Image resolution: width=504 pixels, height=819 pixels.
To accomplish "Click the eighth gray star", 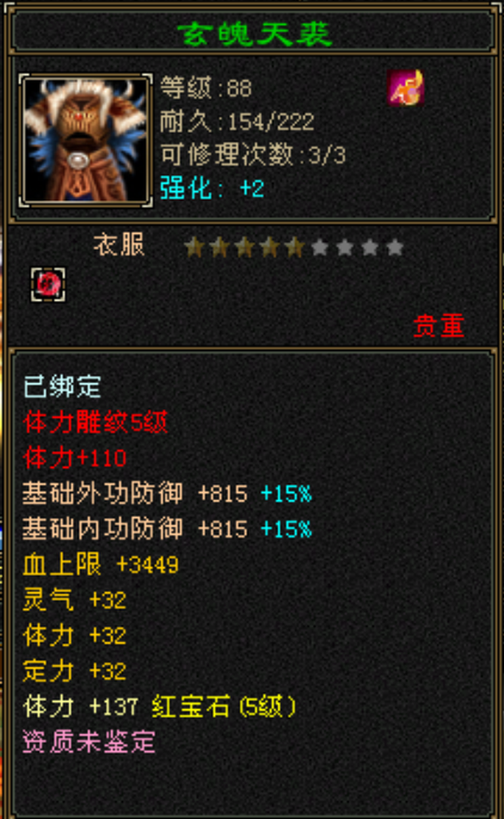I will pos(370,247).
